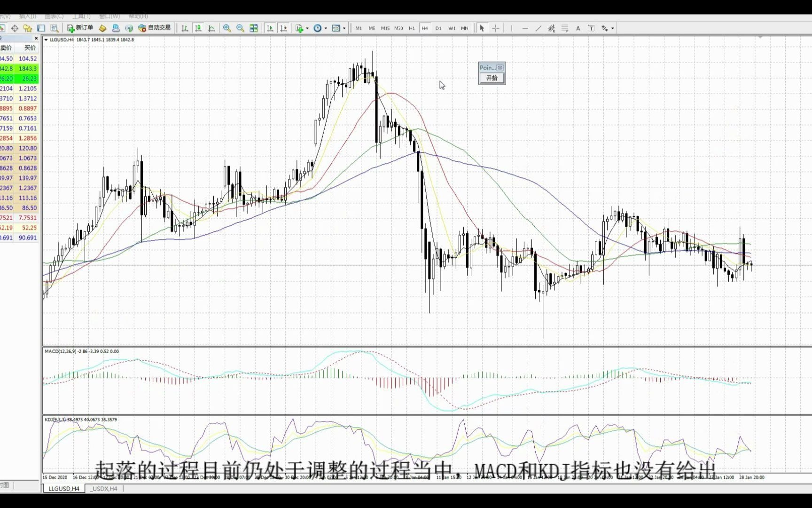Select the market watch row priced 1843.3

[19, 69]
